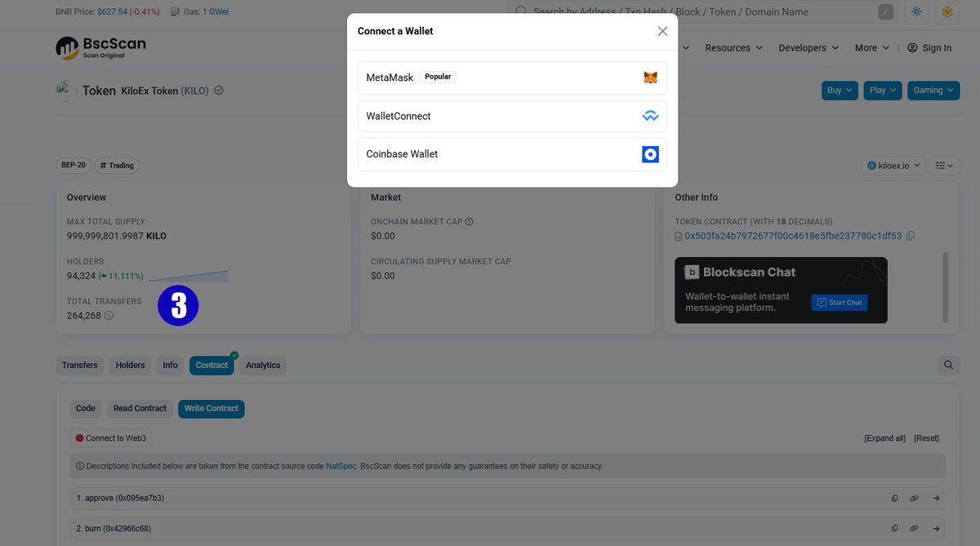Open the Buy dropdown button
Image resolution: width=980 pixels, height=546 pixels.
[x=840, y=91]
